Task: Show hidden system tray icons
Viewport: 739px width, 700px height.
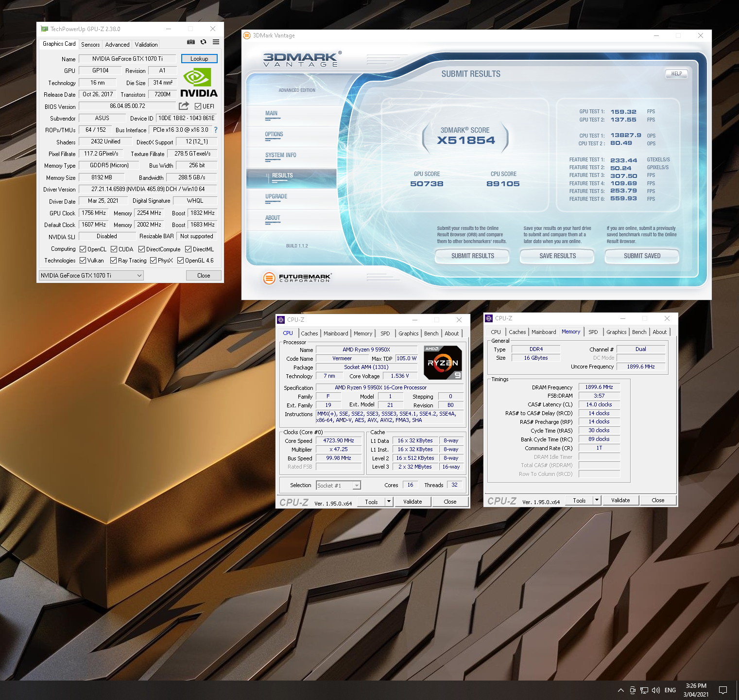Action: click(x=621, y=690)
